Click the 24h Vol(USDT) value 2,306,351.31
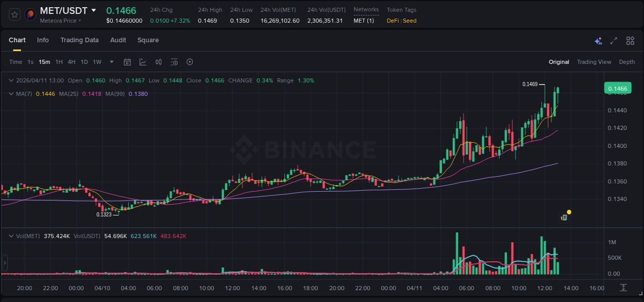Viewport: 644px width, 302px height. [325, 21]
